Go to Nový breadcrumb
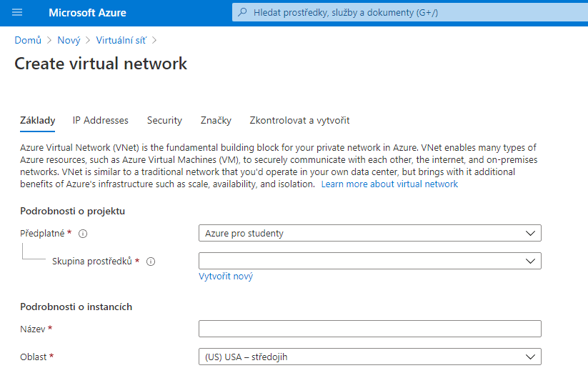The height and width of the screenshot is (368, 588). pyautogui.click(x=69, y=41)
